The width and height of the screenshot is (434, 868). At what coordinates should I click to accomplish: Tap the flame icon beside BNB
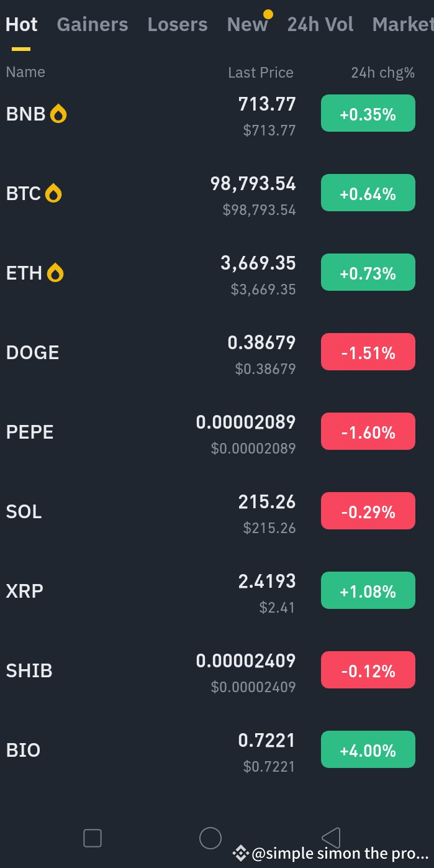pyautogui.click(x=58, y=114)
